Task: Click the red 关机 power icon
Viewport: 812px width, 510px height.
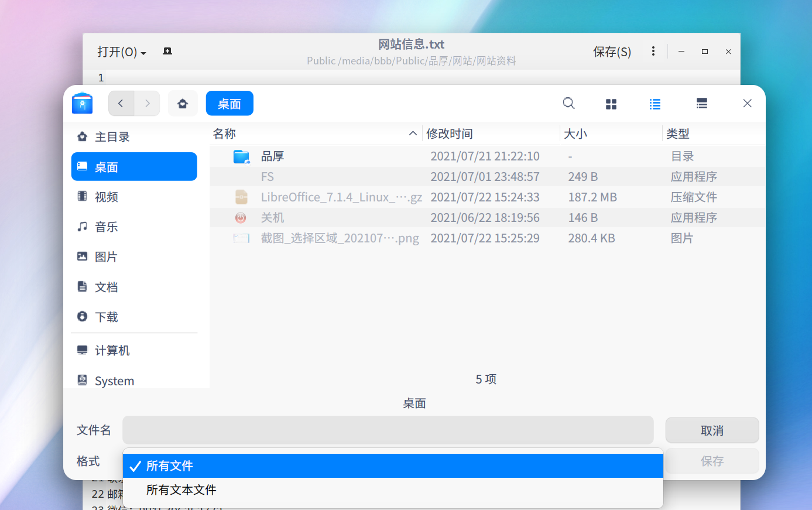Action: (x=241, y=218)
